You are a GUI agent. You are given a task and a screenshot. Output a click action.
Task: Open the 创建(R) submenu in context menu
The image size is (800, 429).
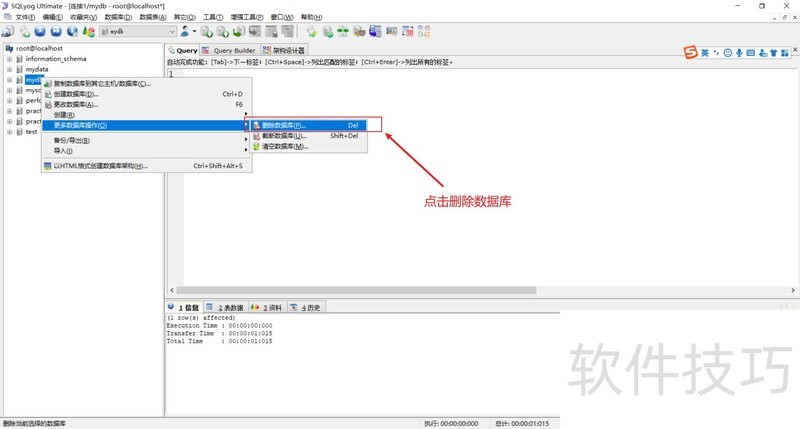click(x=146, y=115)
